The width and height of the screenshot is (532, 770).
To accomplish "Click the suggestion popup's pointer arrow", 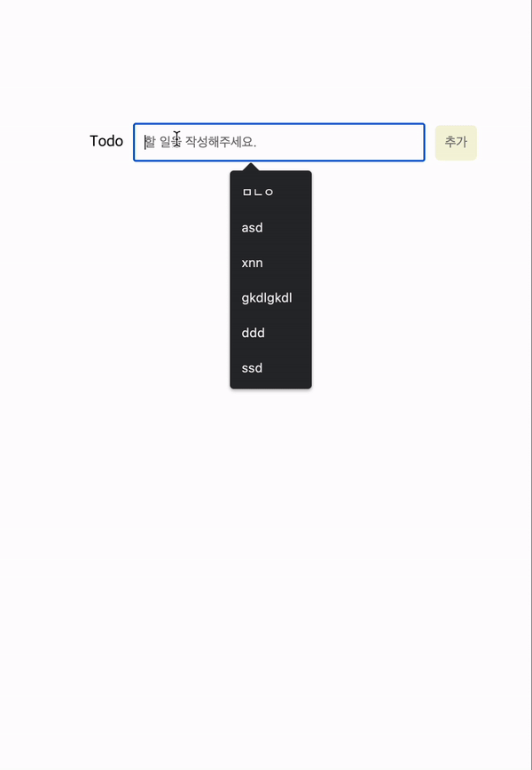I will click(251, 167).
